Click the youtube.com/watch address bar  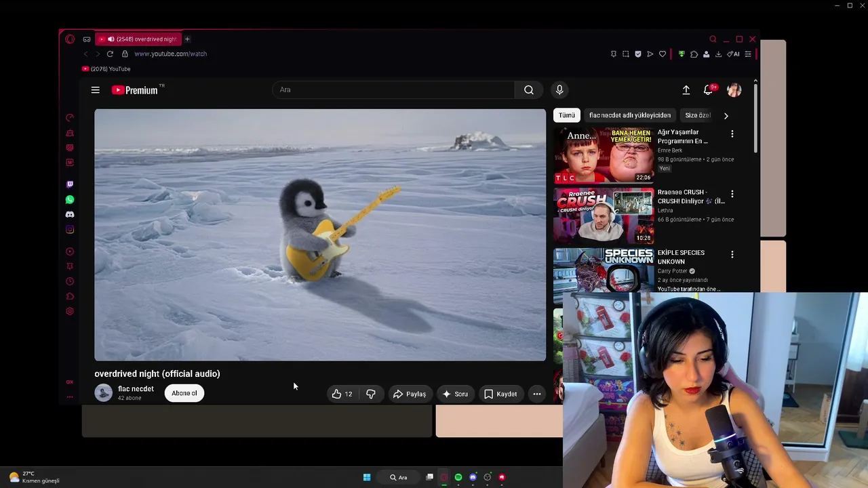tap(170, 54)
